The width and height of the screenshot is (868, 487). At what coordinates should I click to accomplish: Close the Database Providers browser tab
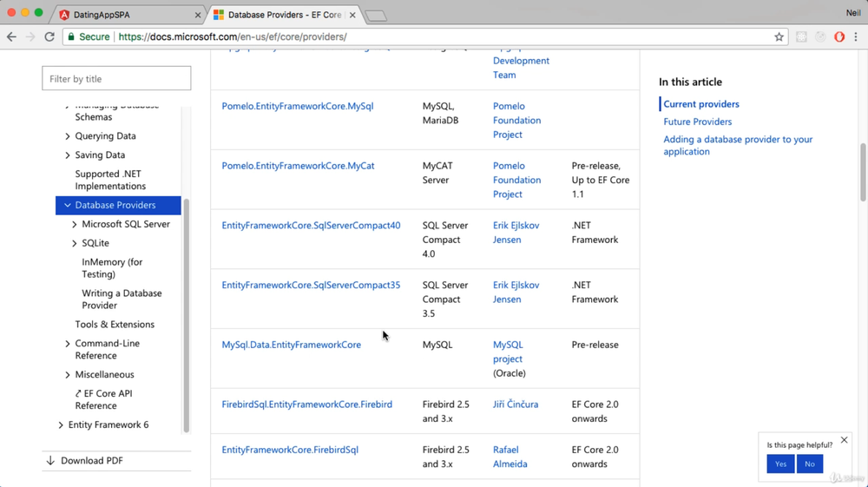[x=352, y=15]
